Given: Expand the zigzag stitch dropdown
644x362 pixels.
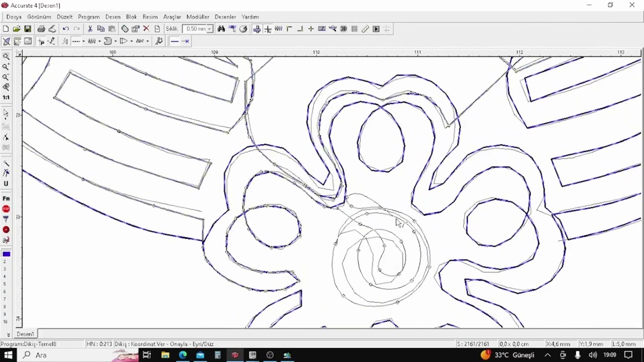Looking at the screenshot, I should [100, 41].
